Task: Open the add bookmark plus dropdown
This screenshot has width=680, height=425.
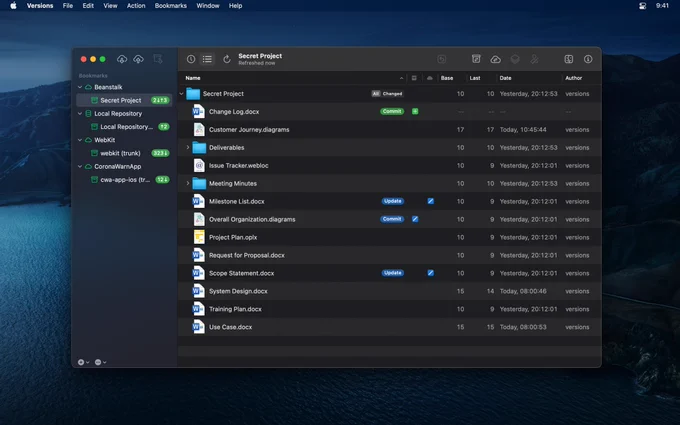Action: tap(83, 362)
